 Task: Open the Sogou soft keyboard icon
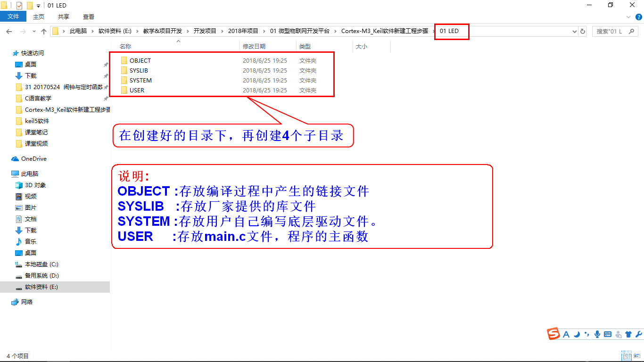[x=608, y=334]
